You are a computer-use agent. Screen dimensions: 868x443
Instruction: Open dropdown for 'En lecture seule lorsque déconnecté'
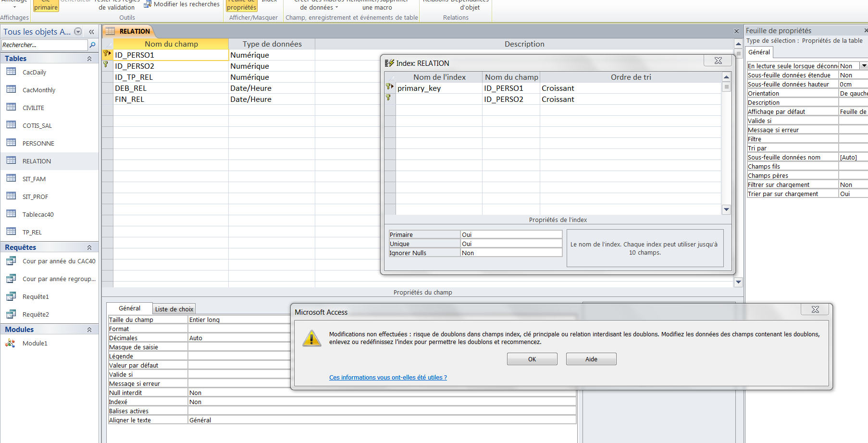[864, 66]
